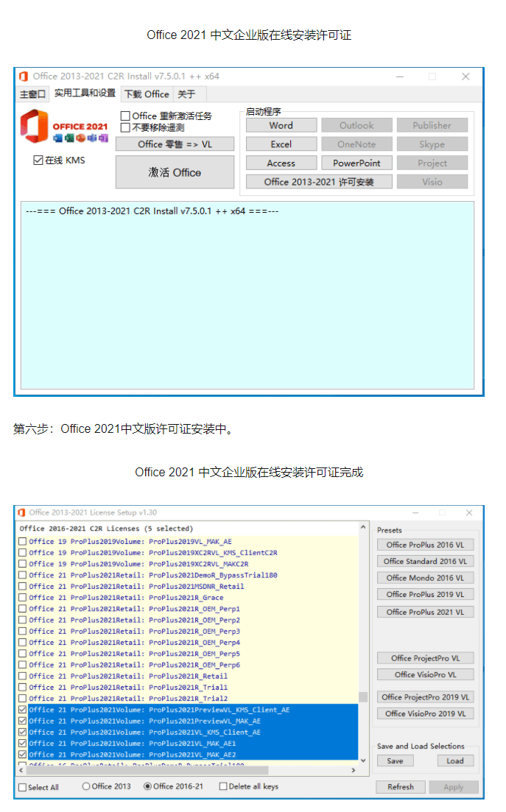Minimize the C2R Install window
Viewport: 506px width, 812px height.
(400, 77)
